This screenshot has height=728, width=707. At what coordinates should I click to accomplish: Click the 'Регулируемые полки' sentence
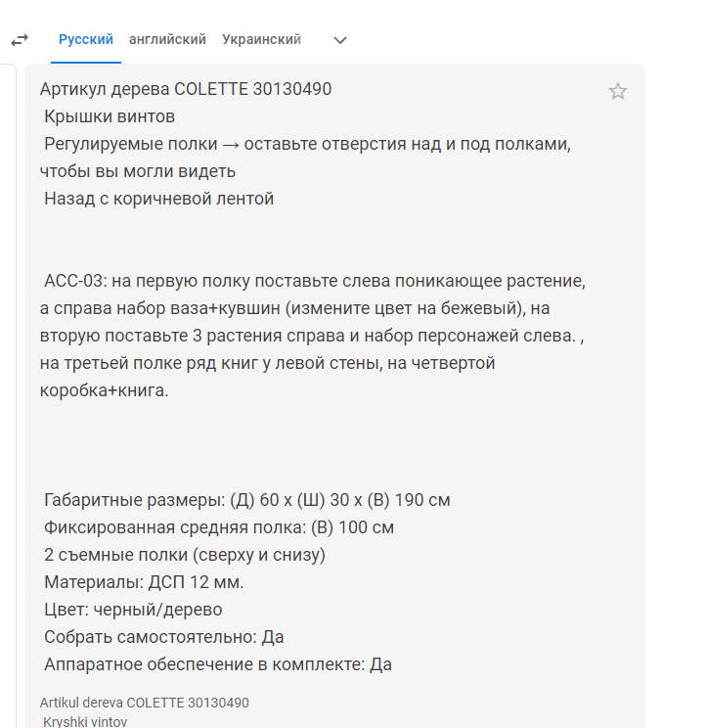(305, 158)
